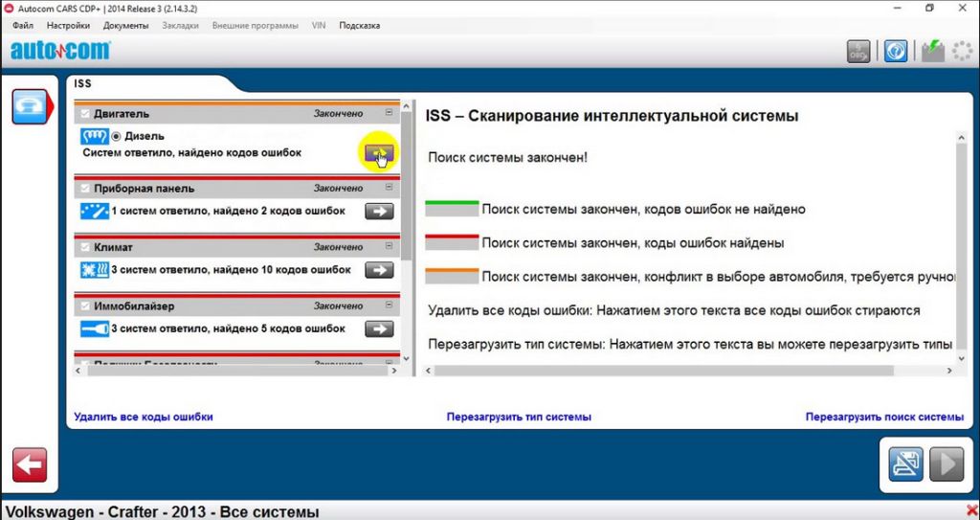
Task: Open Приборная панель error codes arrow
Action: (379, 211)
